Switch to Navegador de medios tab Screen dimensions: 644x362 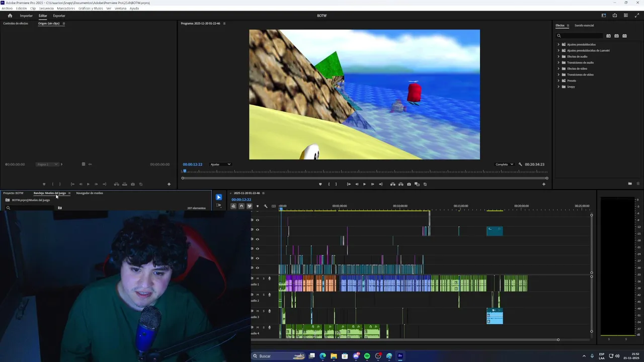coord(90,193)
